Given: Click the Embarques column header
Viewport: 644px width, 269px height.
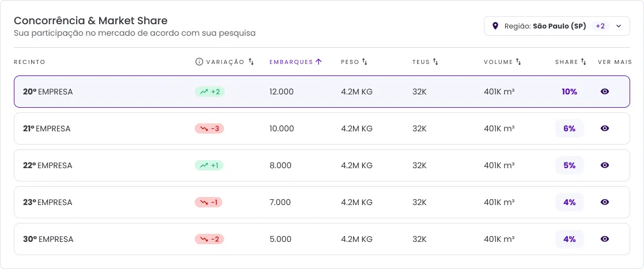Looking at the screenshot, I should pos(291,62).
